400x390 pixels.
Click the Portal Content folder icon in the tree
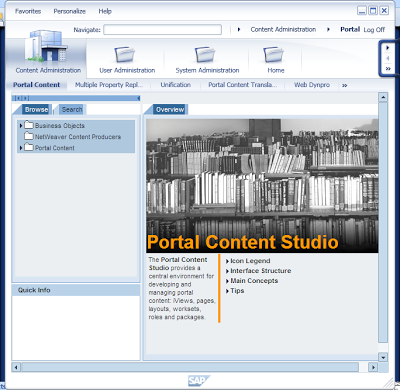pyautogui.click(x=29, y=147)
